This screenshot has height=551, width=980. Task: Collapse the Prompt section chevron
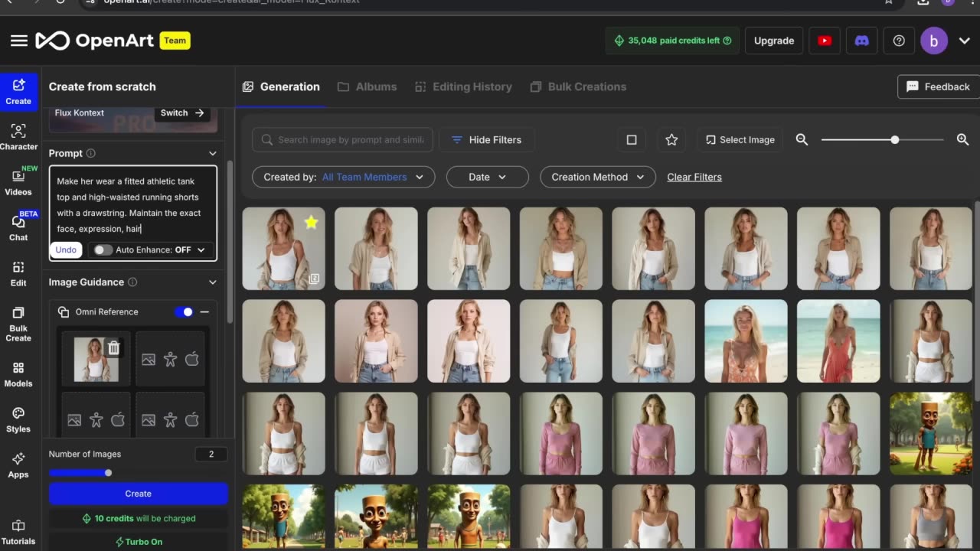point(213,153)
